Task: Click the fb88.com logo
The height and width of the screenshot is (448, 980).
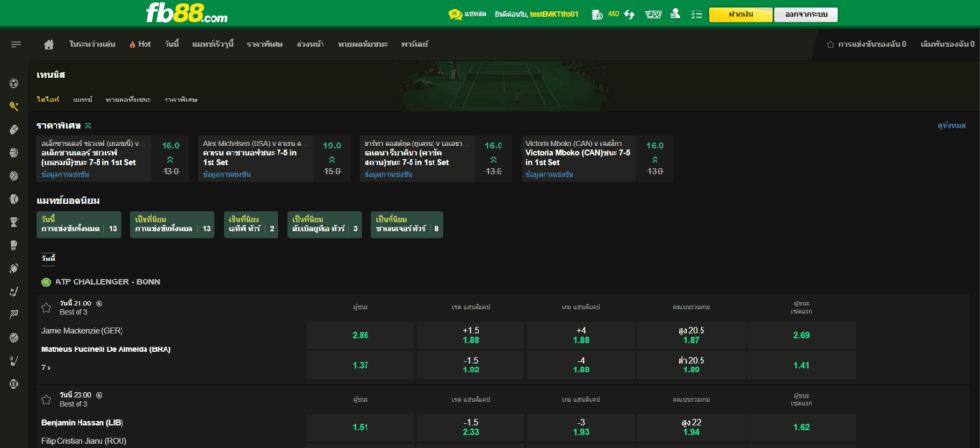Action: [x=187, y=13]
